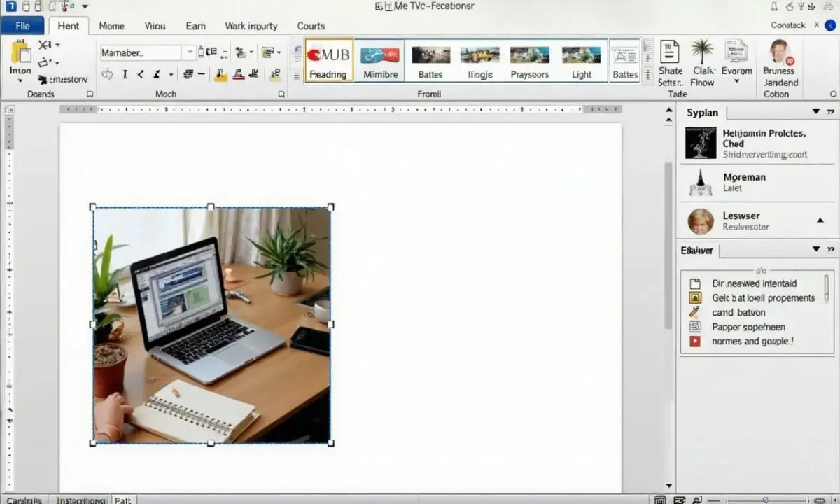Apply the Light style from gallery
The width and height of the screenshot is (840, 504).
581,61
